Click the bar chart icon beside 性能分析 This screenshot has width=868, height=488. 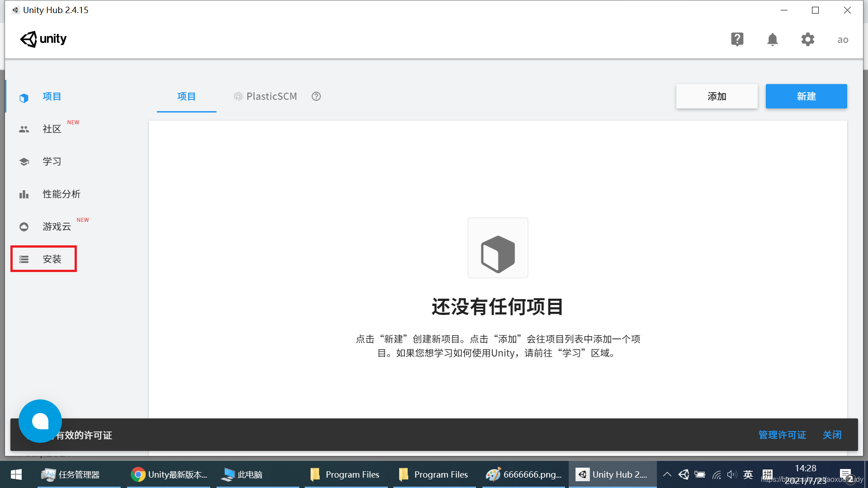point(24,194)
